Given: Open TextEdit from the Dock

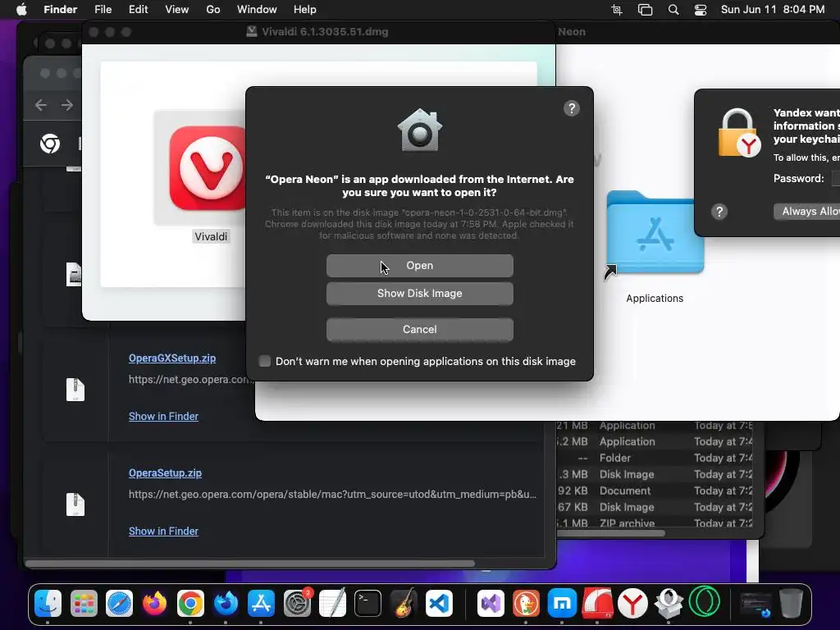Looking at the screenshot, I should (332, 603).
